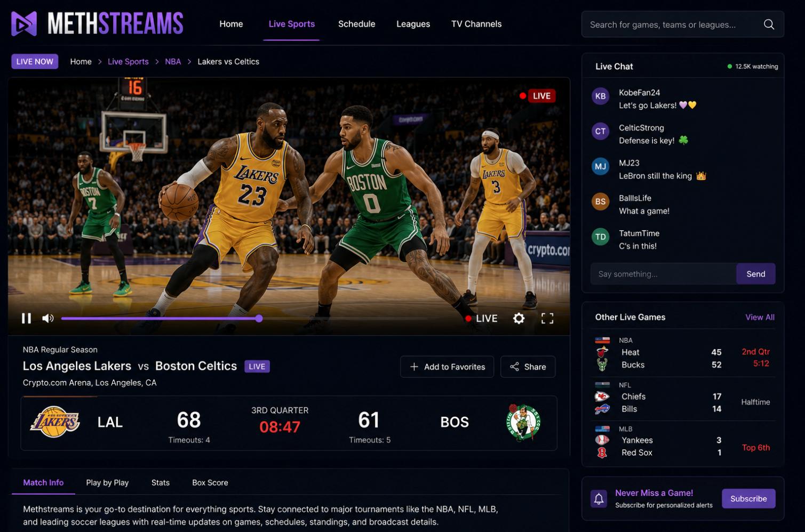Open TatumTime's TD avatar

coord(601,237)
